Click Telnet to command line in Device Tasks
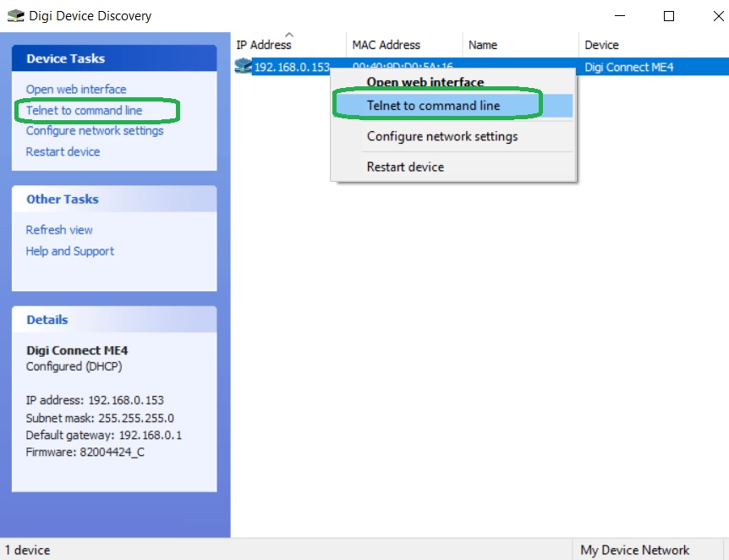 pos(84,110)
